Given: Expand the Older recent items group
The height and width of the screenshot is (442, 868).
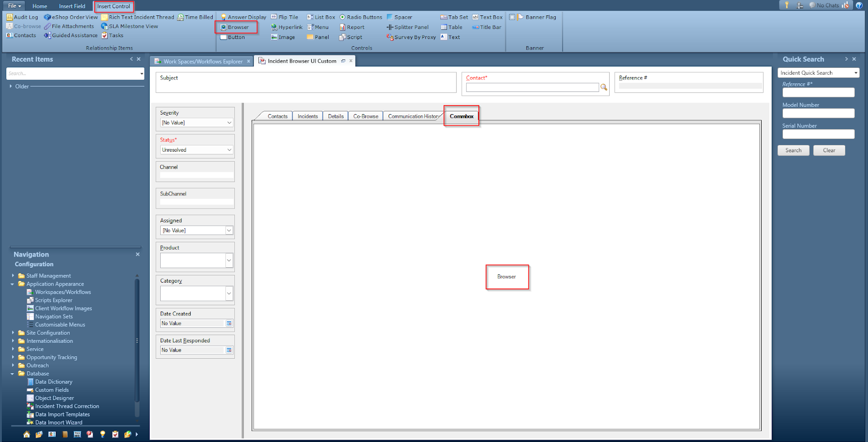Looking at the screenshot, I should point(11,86).
